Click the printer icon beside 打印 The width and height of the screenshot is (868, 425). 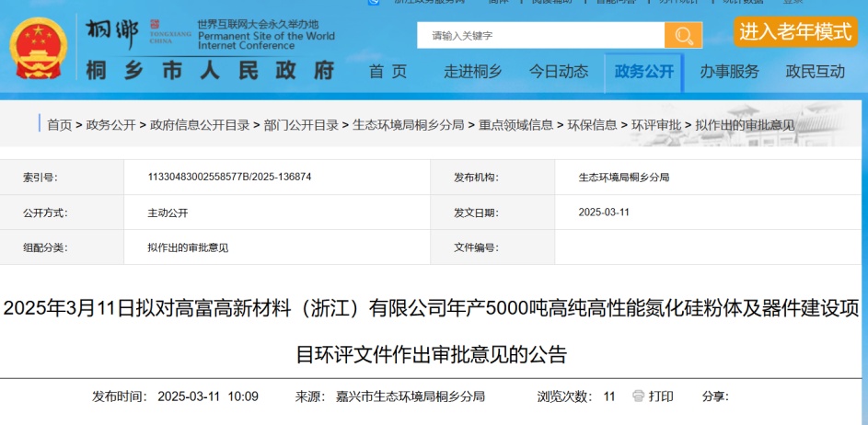tap(638, 396)
